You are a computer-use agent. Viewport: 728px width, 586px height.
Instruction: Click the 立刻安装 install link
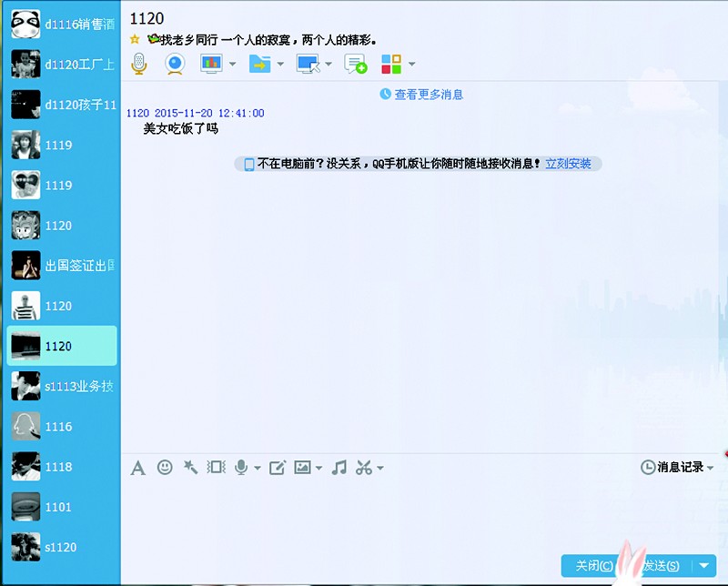click(568, 164)
